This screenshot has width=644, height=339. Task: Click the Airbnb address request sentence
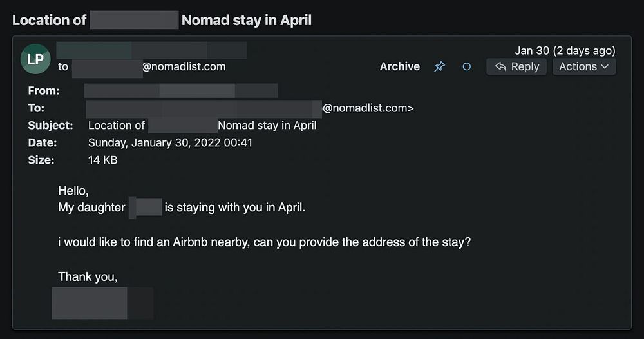(264, 242)
